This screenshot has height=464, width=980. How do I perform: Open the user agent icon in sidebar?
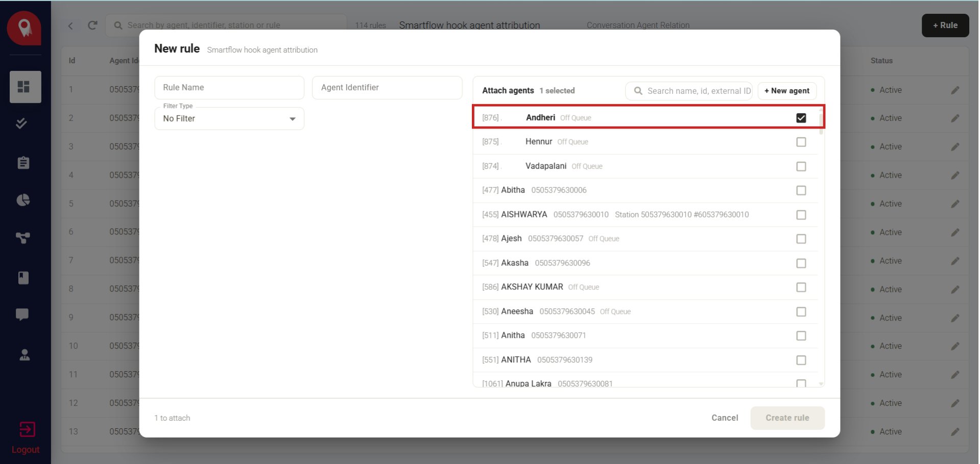click(x=24, y=355)
